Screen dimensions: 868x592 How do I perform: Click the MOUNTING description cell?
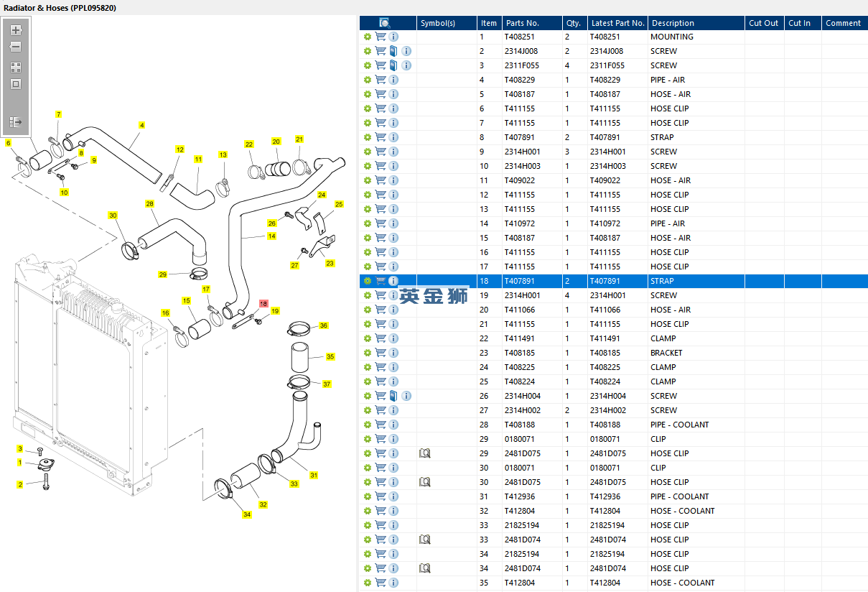(x=696, y=37)
